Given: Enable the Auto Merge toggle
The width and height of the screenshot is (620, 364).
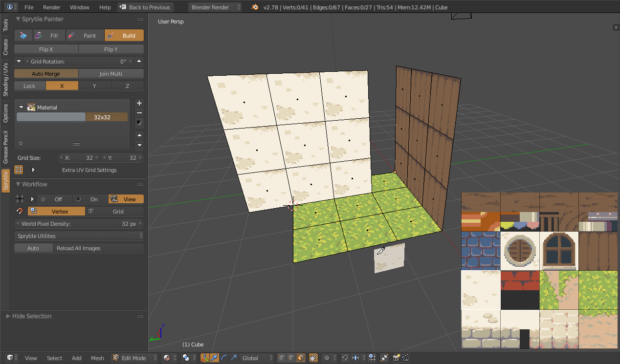Looking at the screenshot, I should [46, 74].
